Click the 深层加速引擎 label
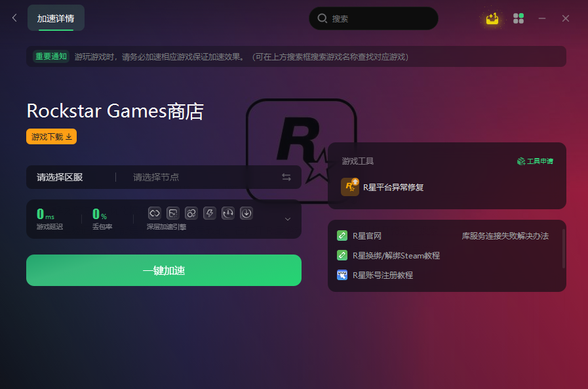This screenshot has height=389, width=588. (x=167, y=227)
